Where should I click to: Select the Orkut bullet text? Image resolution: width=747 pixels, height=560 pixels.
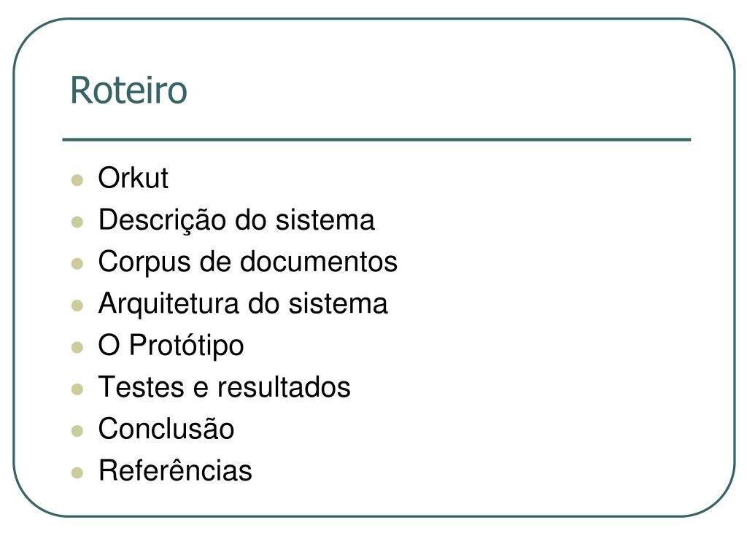pyautogui.click(x=133, y=178)
